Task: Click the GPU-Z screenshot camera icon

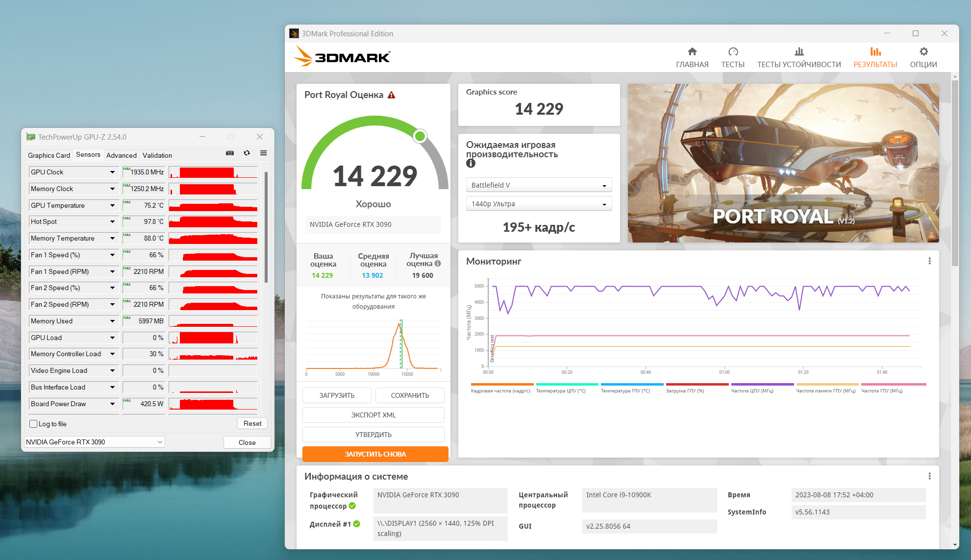Action: coord(229,153)
